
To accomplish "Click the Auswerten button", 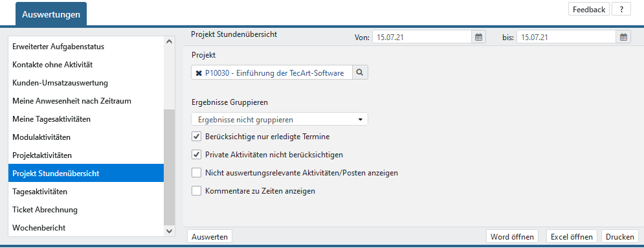I will coord(210,236).
